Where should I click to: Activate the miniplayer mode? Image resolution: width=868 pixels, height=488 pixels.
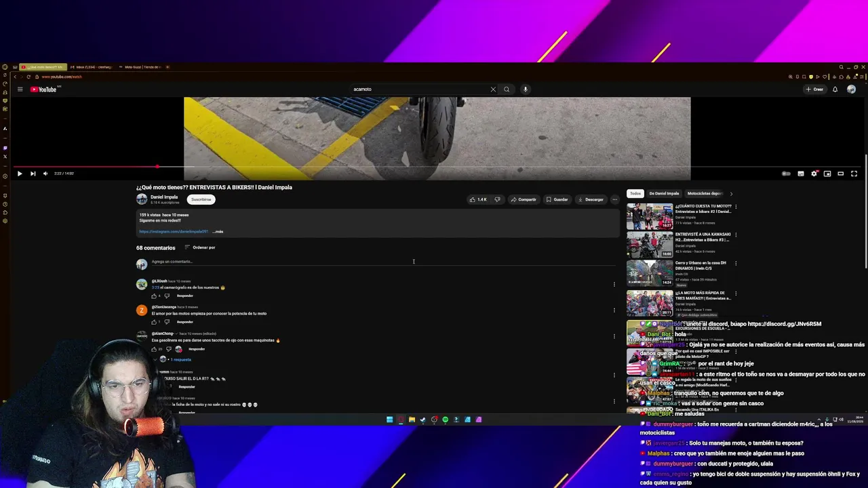click(827, 174)
